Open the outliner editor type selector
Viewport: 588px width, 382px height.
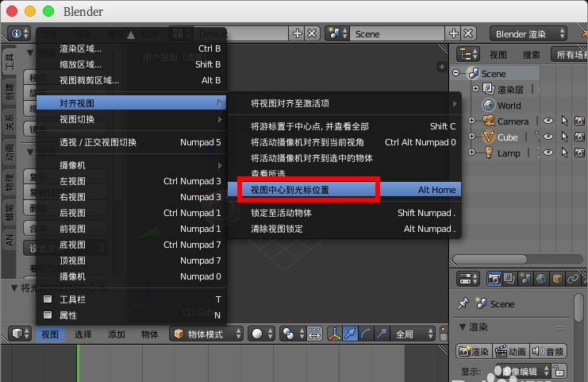pyautogui.click(x=467, y=55)
